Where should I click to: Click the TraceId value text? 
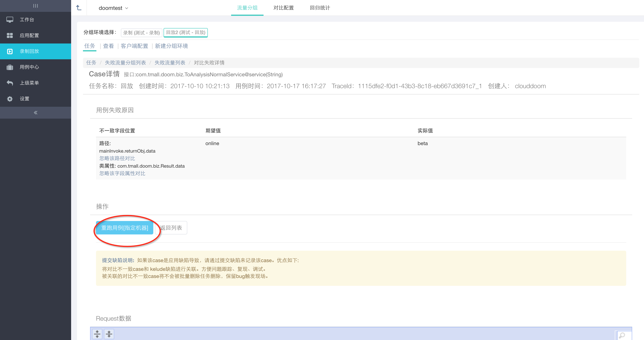420,86
